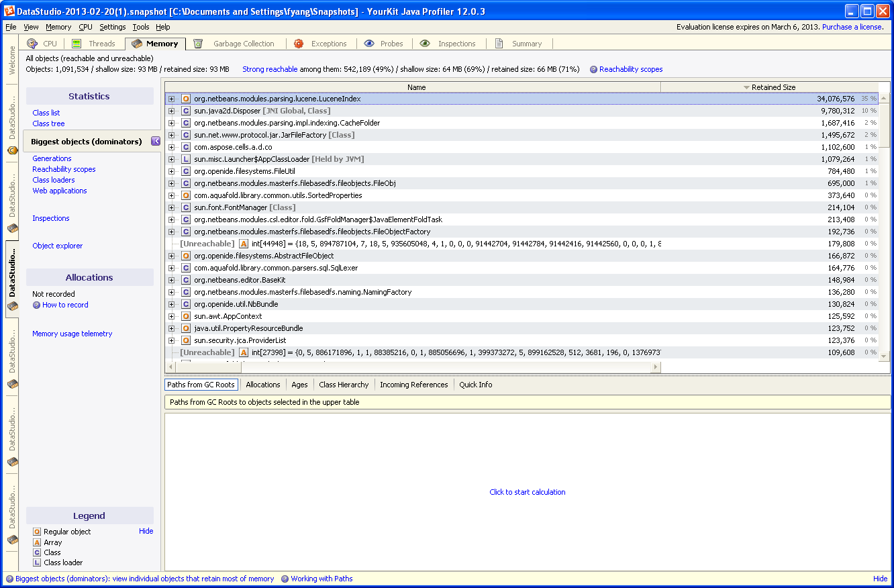This screenshot has height=588, width=894.
Task: Open the Settings menu
Action: point(112,27)
